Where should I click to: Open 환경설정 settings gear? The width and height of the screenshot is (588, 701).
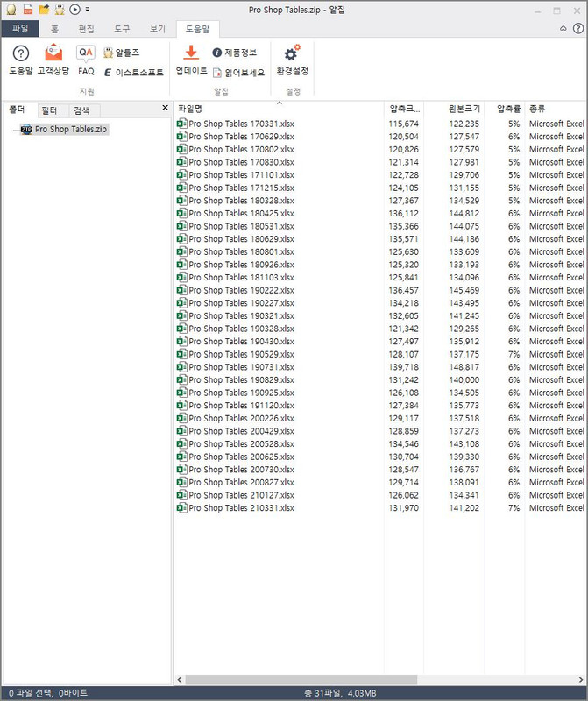293,60
